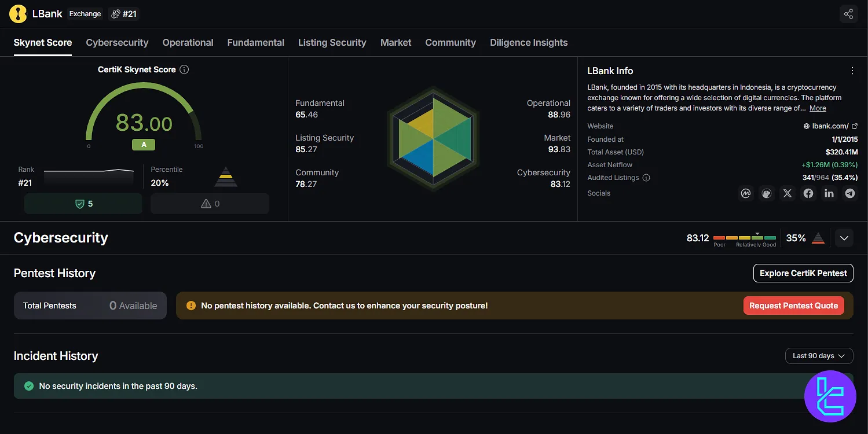This screenshot has width=868, height=434.
Task: Expand LBank description with More link
Action: 818,108
